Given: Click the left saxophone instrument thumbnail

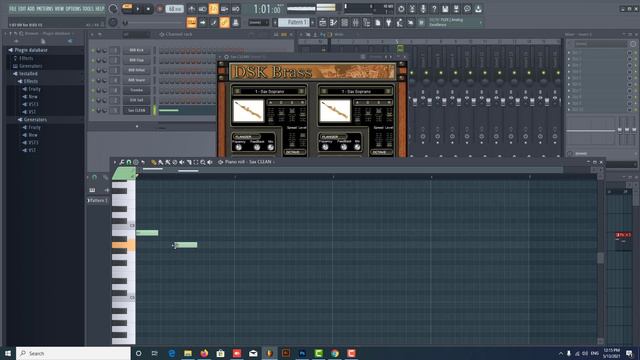Looking at the screenshot, I should [x=249, y=111].
